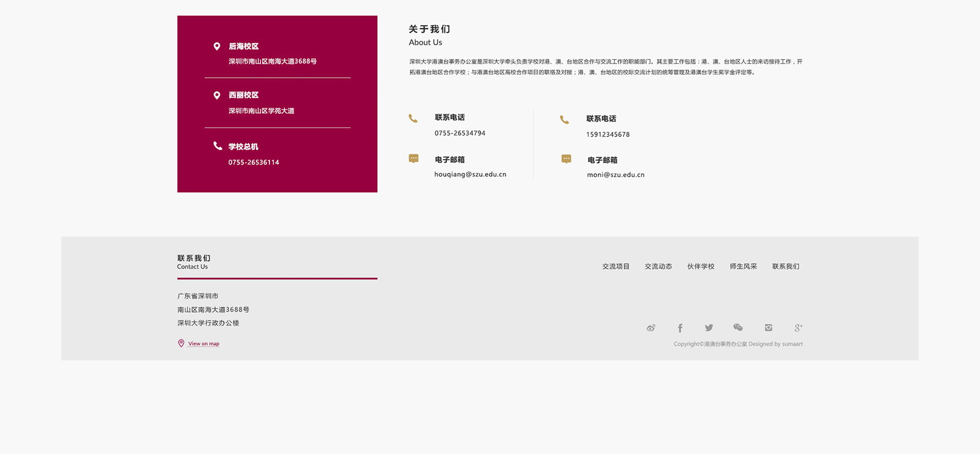Open the Facebook icon in footer
Screen dimensions: 980x454
pyautogui.click(x=680, y=328)
